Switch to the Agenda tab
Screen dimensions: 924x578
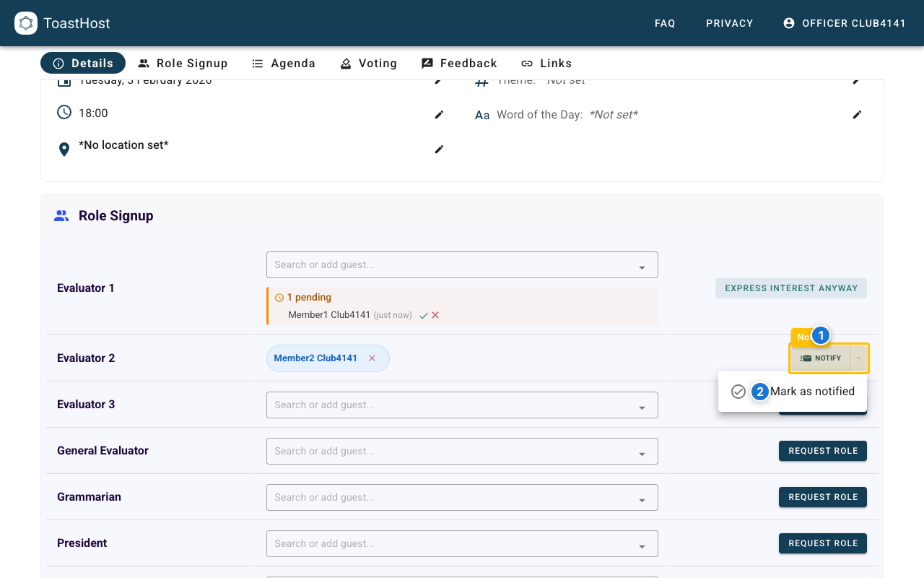(x=284, y=63)
